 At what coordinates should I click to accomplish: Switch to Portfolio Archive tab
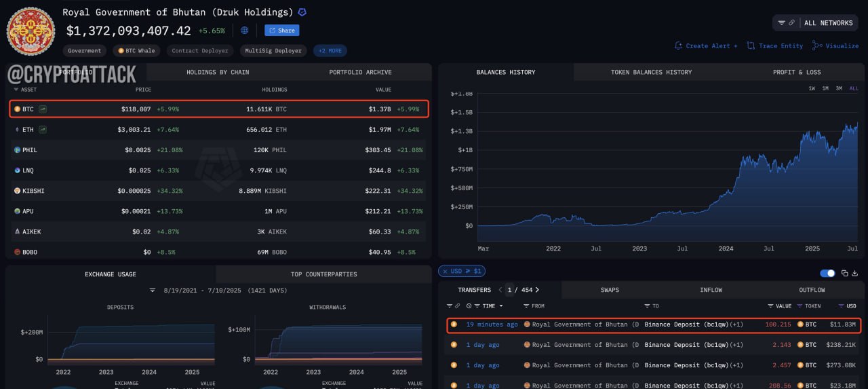pos(360,72)
